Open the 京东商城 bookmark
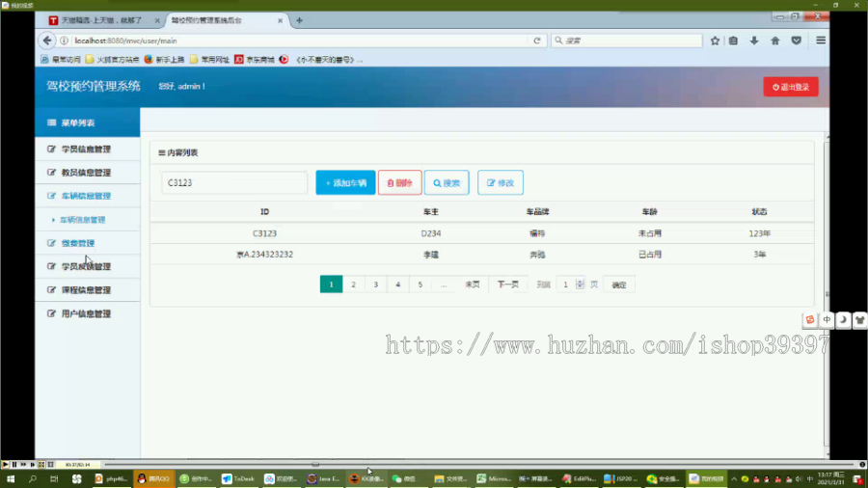Image resolution: width=868 pixels, height=488 pixels. pos(255,59)
